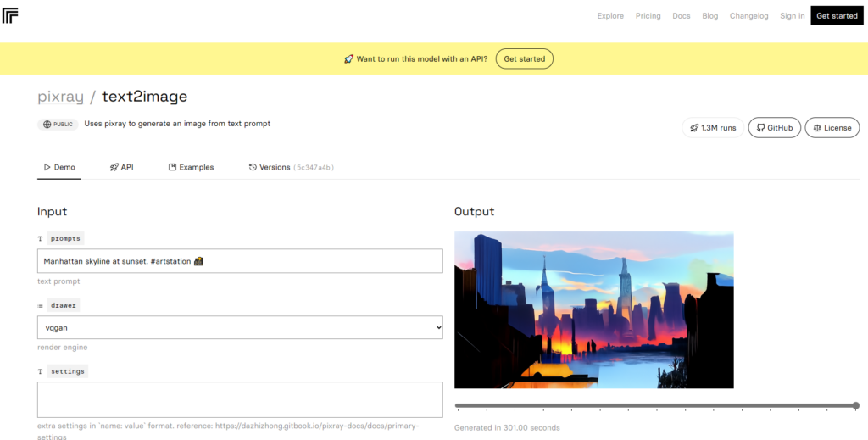Click the 'render engine' helper text
868x440 pixels.
(x=62, y=348)
